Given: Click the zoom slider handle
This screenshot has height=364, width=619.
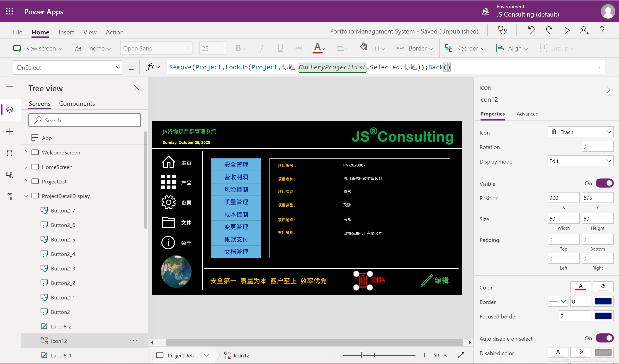Looking at the screenshot, I should (362, 355).
